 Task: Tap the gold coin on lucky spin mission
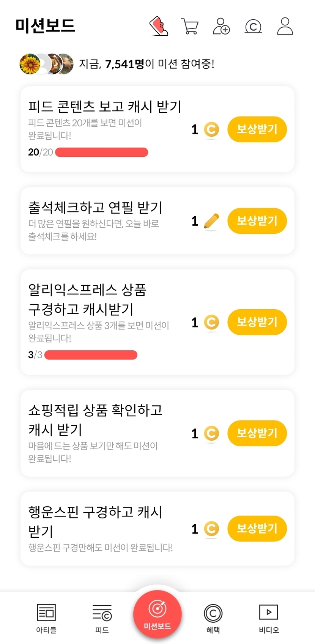[211, 529]
